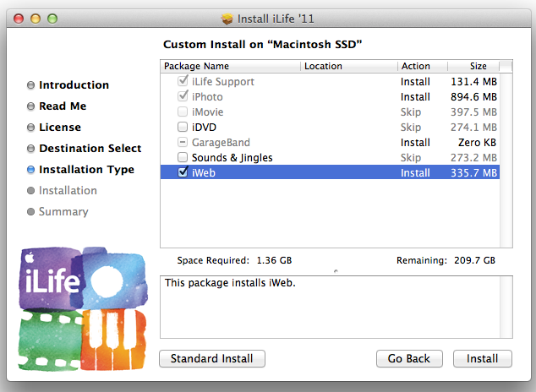Zoom the window with green button

click(x=52, y=19)
